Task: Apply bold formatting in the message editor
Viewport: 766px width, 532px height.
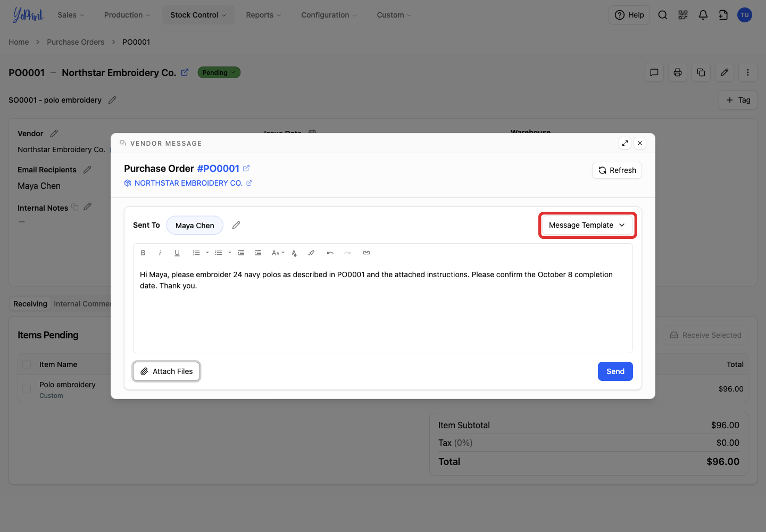Action: (143, 253)
